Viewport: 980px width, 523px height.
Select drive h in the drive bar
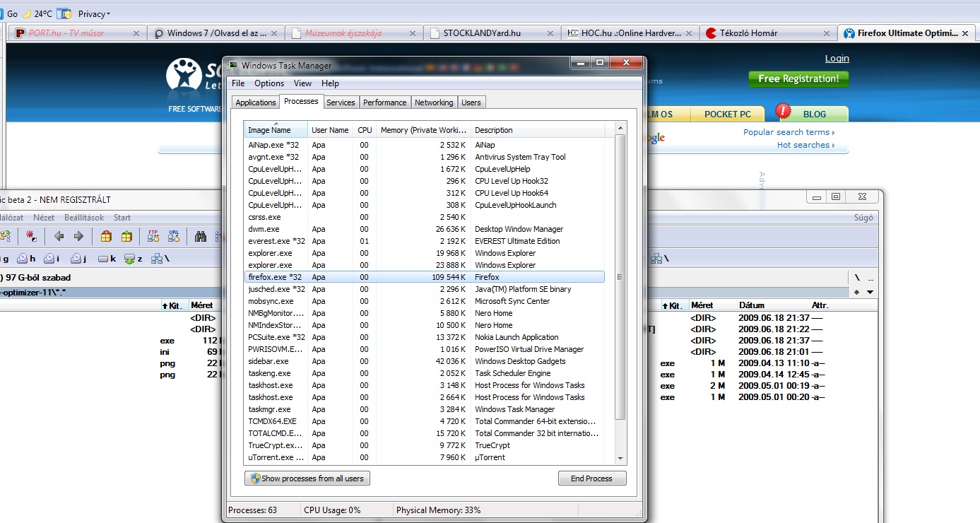click(x=26, y=259)
